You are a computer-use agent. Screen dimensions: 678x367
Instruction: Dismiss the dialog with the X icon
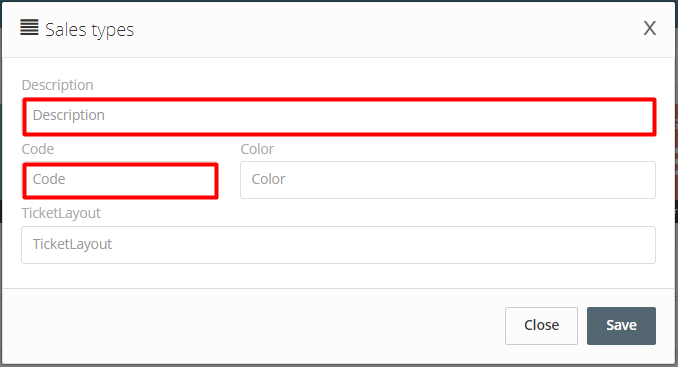649,29
